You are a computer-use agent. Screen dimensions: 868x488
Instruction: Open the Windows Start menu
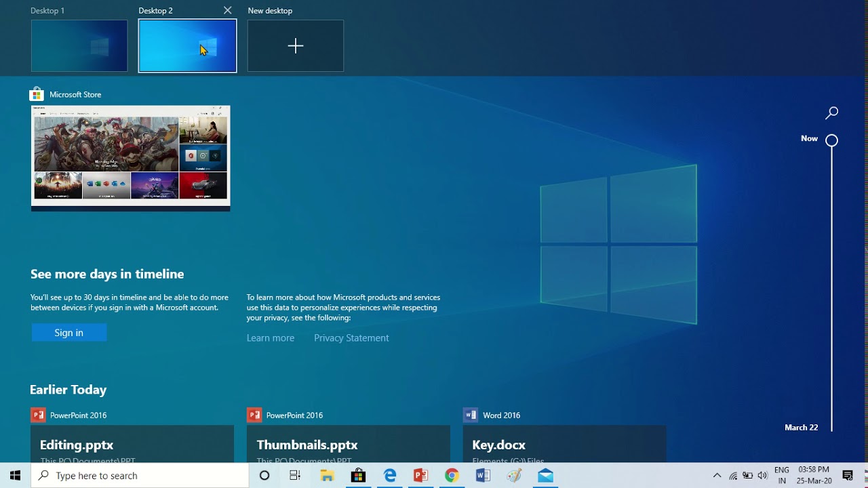point(15,476)
